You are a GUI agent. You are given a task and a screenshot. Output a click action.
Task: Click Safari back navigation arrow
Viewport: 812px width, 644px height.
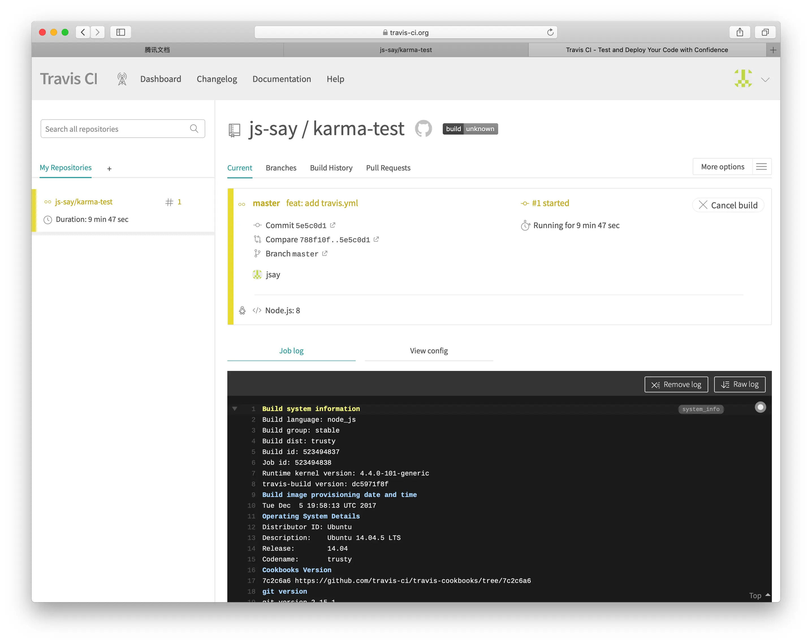(x=83, y=33)
